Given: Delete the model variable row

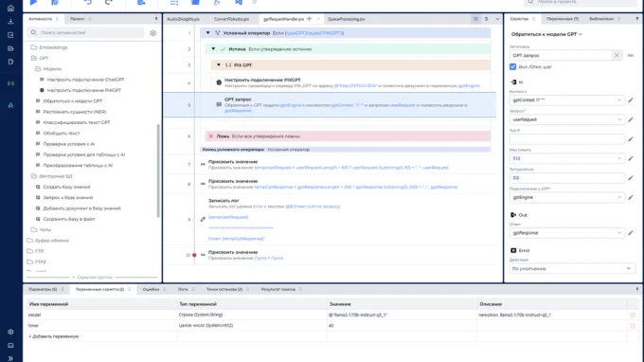Looking at the screenshot, I should point(633,316).
